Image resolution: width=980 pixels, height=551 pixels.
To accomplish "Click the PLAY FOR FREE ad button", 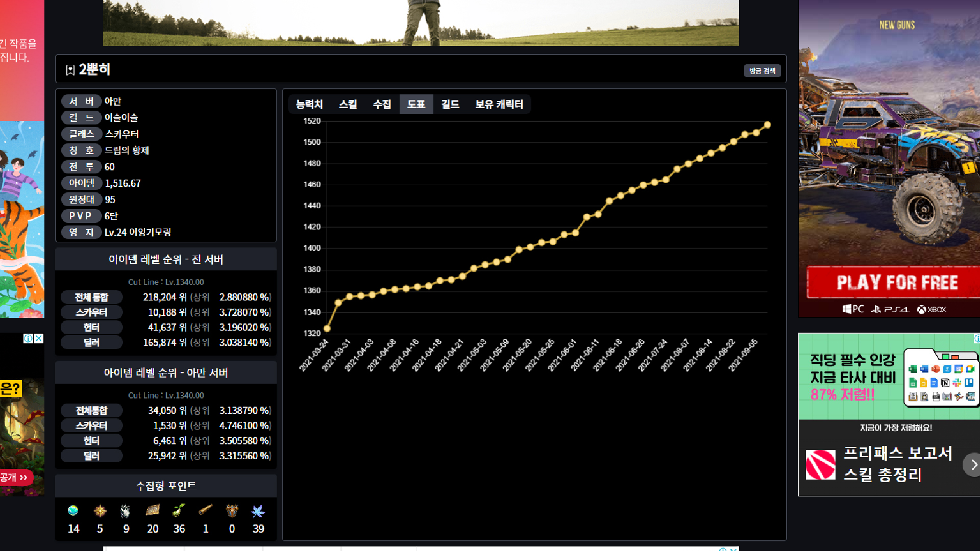I will [x=897, y=282].
